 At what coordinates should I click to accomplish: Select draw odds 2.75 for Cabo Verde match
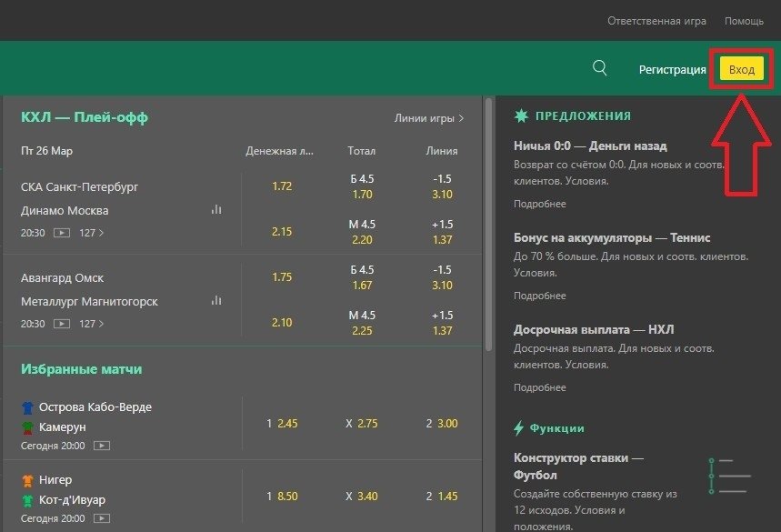click(367, 424)
